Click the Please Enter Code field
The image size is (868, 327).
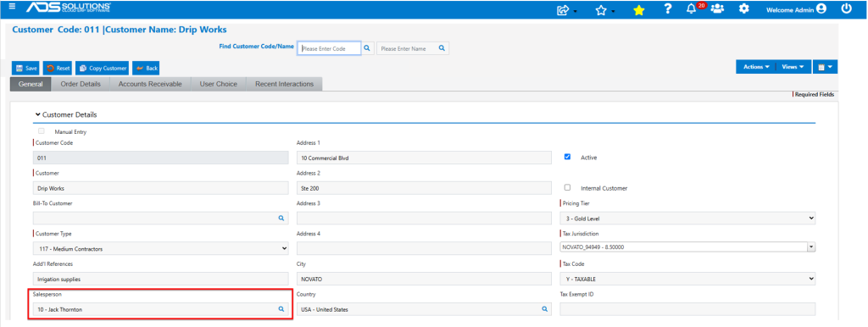click(330, 48)
